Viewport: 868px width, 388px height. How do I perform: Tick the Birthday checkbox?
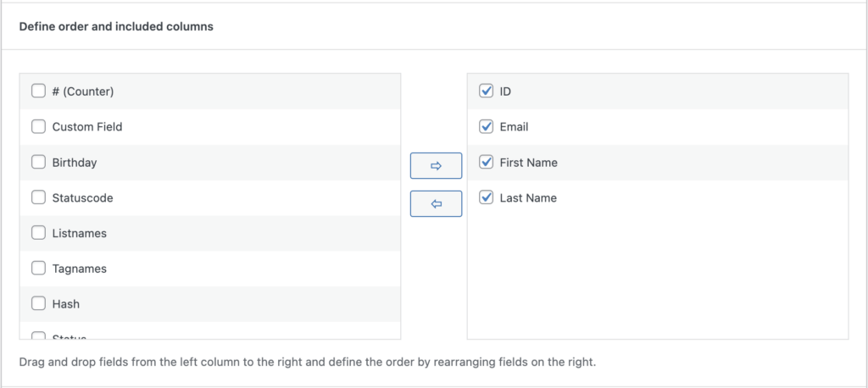38,163
